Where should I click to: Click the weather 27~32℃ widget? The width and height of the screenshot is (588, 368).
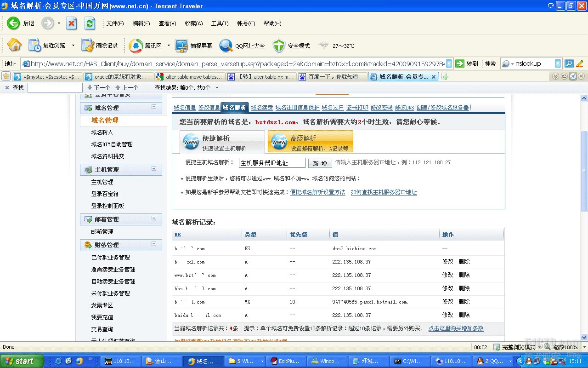[x=336, y=46]
